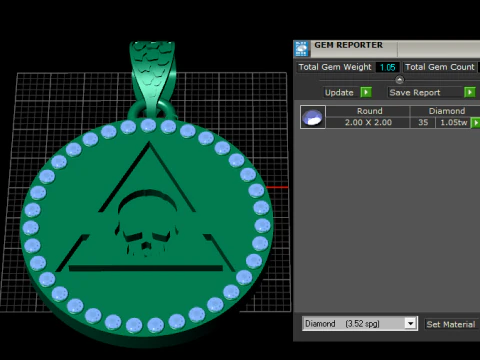Click the Total Gem Weight value 1.05
480x360 pixels.
[x=387, y=67]
